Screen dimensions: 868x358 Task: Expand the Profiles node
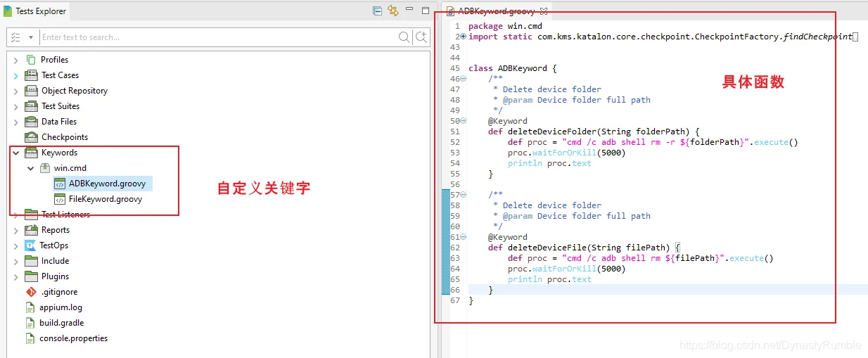(15, 60)
